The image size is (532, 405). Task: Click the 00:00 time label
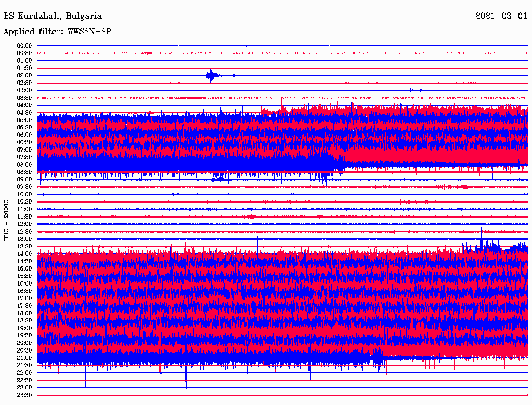pyautogui.click(x=24, y=46)
